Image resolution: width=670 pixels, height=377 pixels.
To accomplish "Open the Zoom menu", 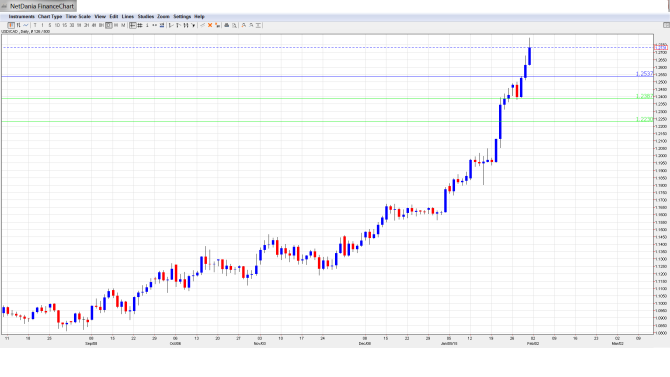I will (x=163, y=16).
